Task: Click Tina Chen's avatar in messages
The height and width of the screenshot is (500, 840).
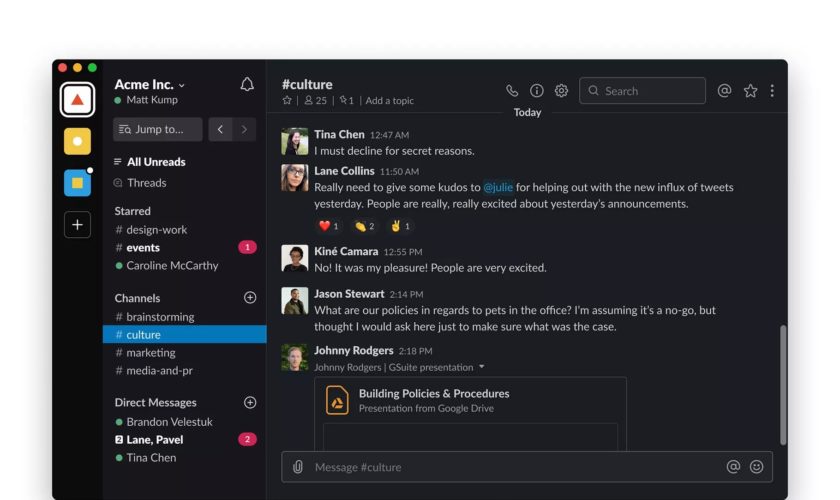Action: [295, 141]
